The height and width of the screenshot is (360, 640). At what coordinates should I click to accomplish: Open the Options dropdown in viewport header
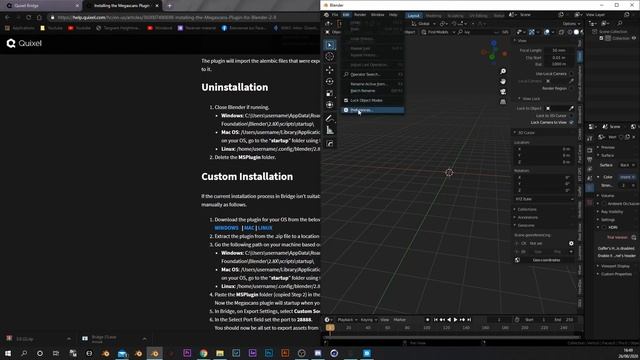(571, 24)
